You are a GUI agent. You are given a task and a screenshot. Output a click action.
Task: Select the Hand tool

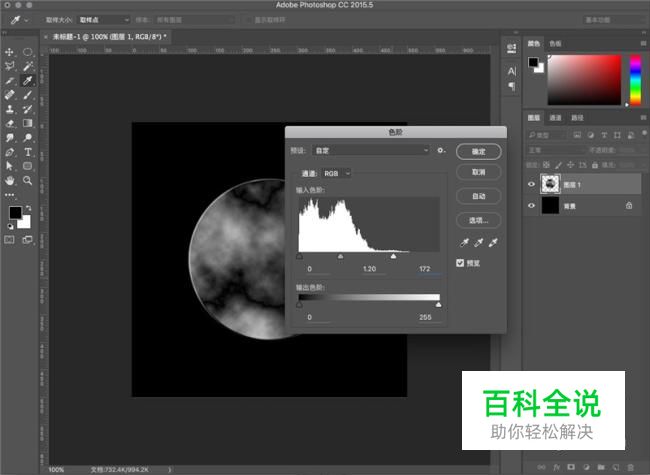(9, 180)
